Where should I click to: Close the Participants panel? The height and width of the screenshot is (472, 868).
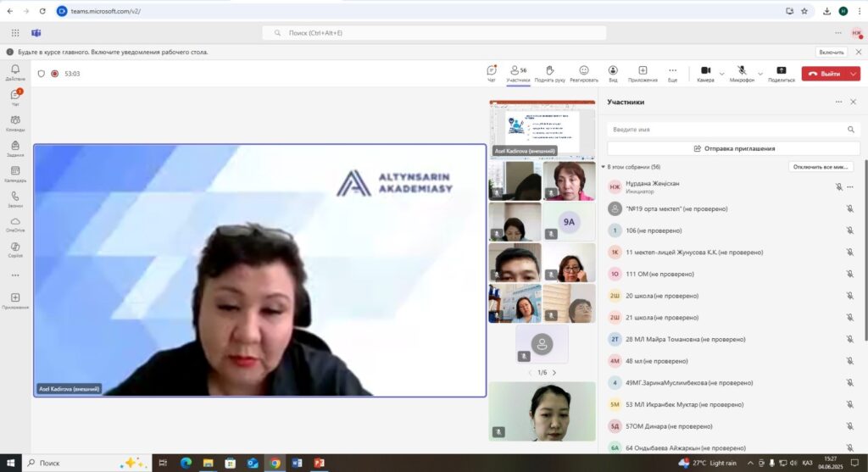coord(853,102)
